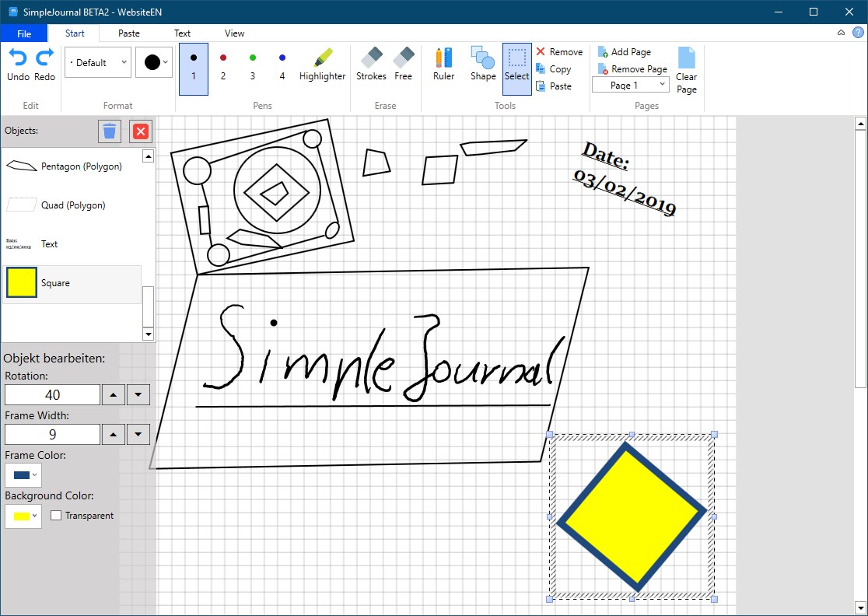The width and height of the screenshot is (868, 616).
Task: Select blue pen 4
Action: [x=282, y=68]
